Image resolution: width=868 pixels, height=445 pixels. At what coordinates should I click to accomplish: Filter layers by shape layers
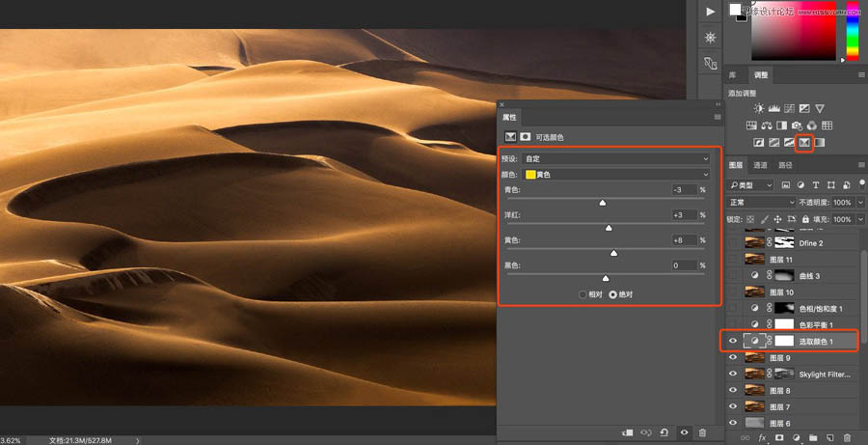[830, 185]
